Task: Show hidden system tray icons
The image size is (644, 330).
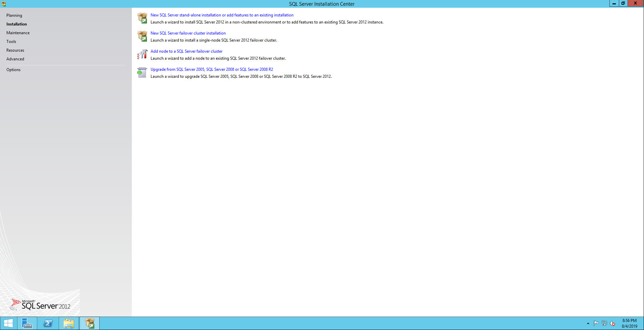Action: [x=588, y=323]
